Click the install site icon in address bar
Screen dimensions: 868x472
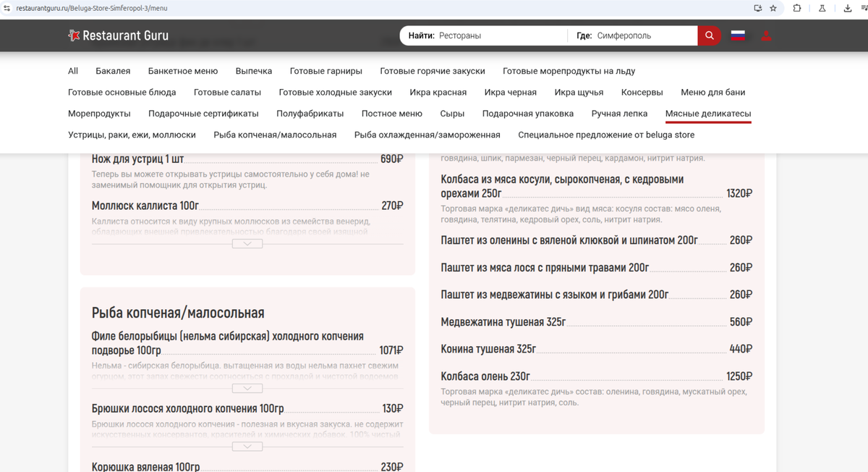pos(759,8)
